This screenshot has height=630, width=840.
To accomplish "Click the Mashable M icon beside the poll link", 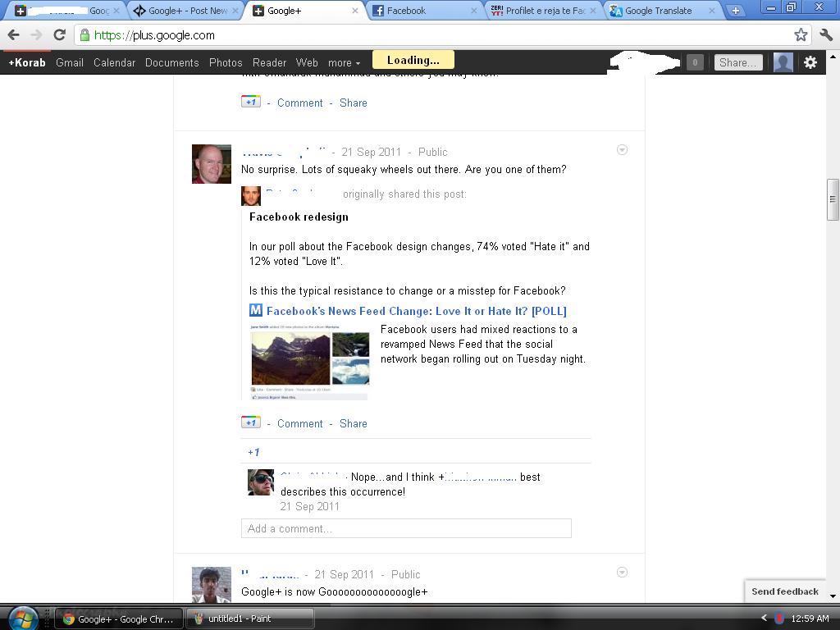I will pyautogui.click(x=256, y=310).
